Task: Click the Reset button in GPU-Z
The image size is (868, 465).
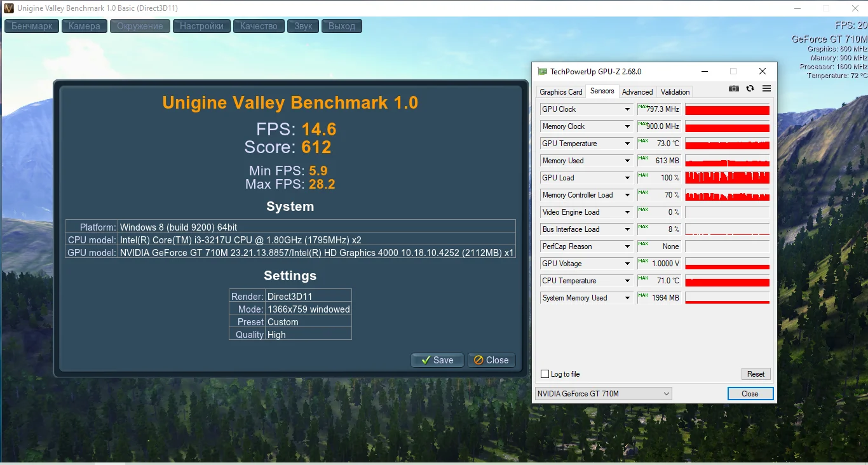Action: tap(756, 374)
